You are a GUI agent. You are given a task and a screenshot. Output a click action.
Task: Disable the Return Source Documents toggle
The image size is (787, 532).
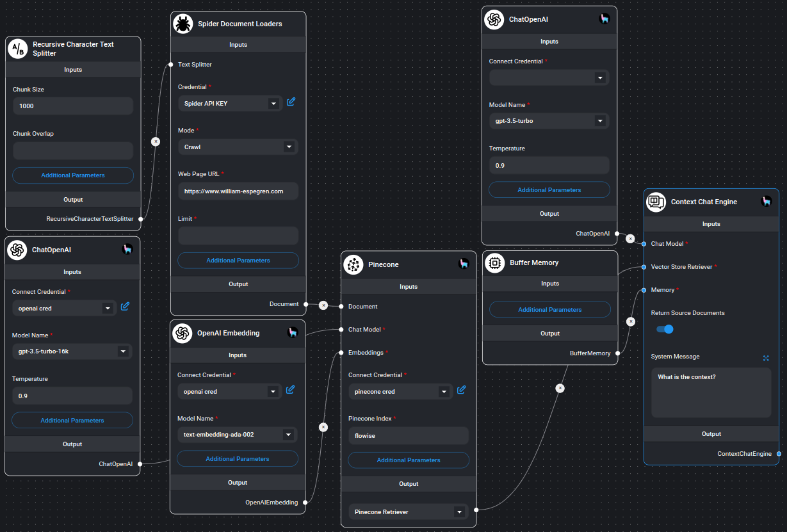point(665,329)
